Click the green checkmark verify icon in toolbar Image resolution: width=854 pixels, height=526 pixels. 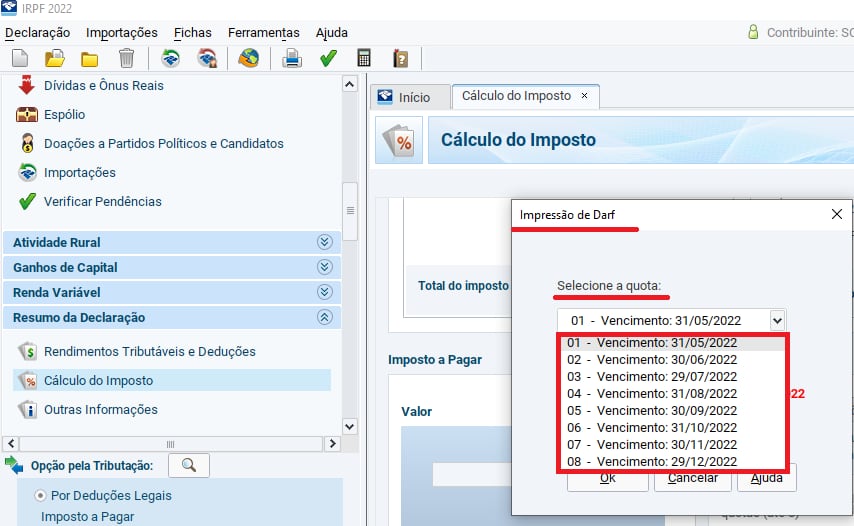pos(327,58)
